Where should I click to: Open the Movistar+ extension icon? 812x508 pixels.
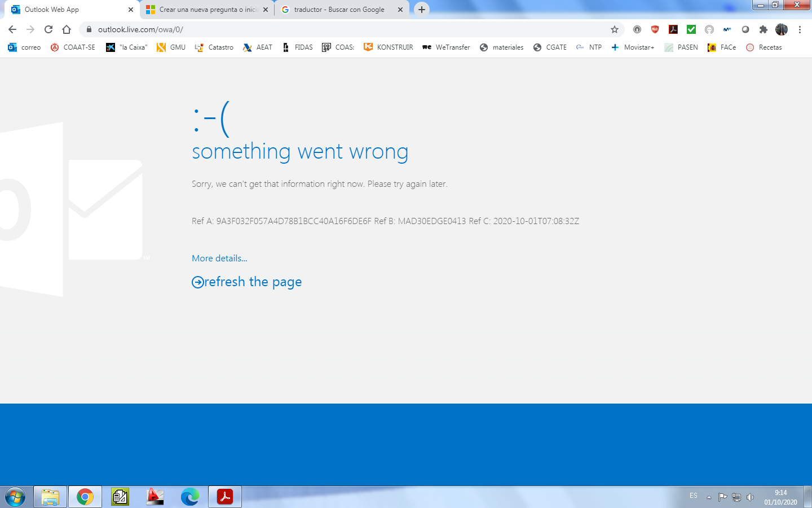coord(727,29)
